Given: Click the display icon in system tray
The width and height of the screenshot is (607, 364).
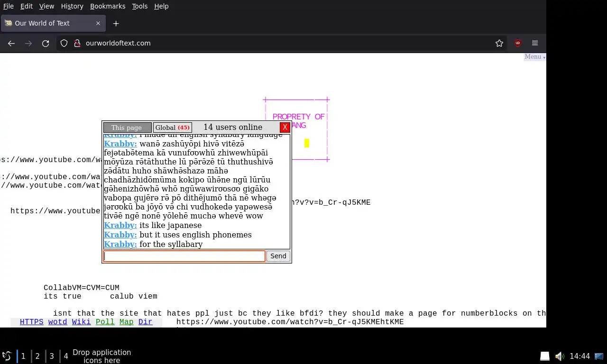Looking at the screenshot, I should [598, 356].
